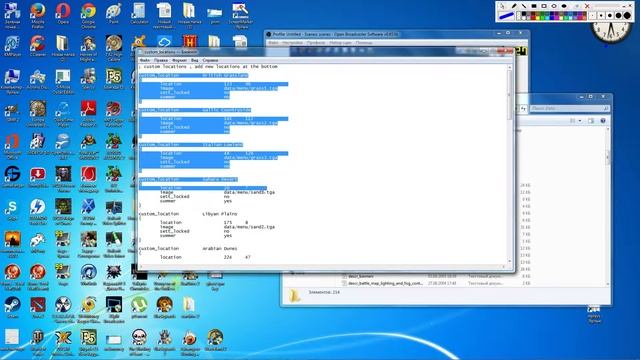Open the Adobe Reader desktop shortcut
Viewport: 640px width, 360px height.
(x=88, y=114)
